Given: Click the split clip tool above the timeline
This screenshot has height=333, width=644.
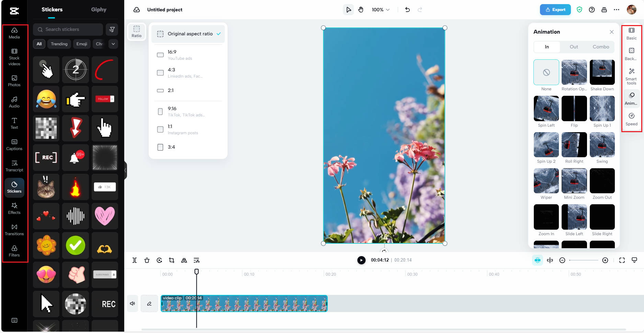Looking at the screenshot, I should pyautogui.click(x=135, y=260).
